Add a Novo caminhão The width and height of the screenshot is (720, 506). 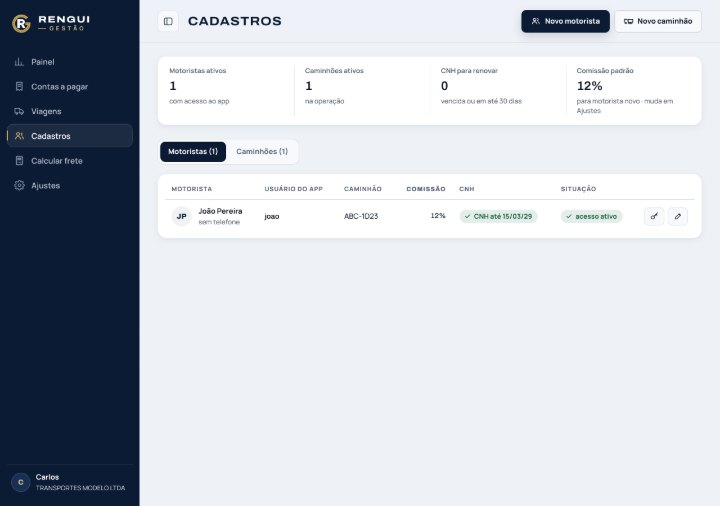(x=658, y=21)
